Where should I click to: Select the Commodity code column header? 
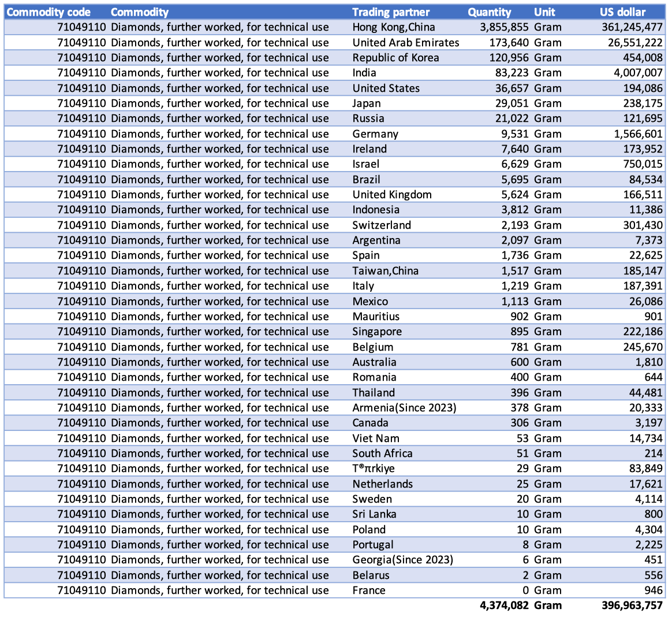[48, 12]
